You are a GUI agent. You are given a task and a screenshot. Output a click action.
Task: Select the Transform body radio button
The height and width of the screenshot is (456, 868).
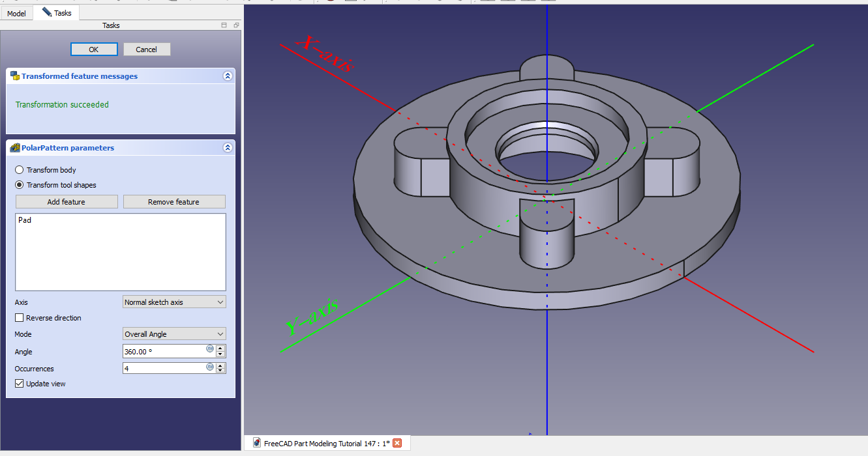tap(19, 170)
